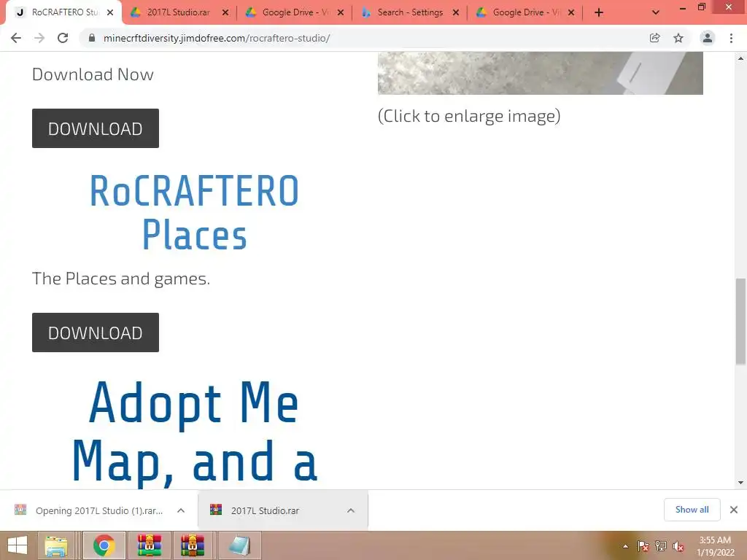Open the first WinRAR taskbar icon
Viewport: 747px width, 560px height.
click(150, 545)
